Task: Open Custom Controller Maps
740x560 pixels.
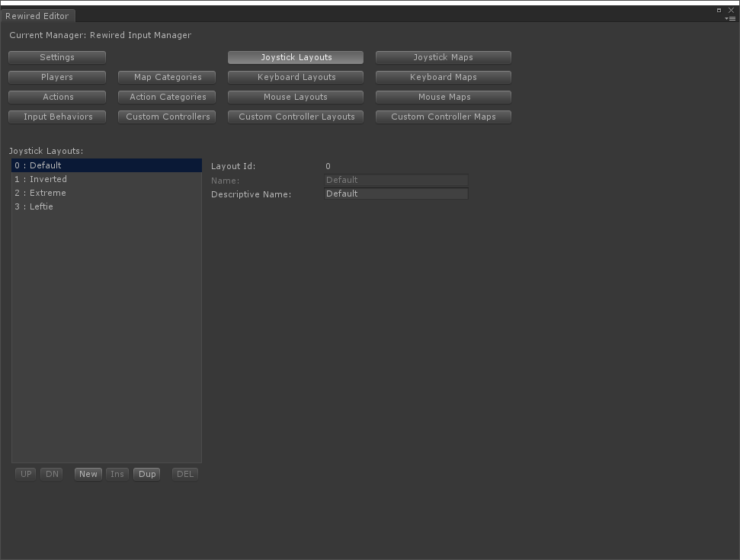Action: pos(443,117)
